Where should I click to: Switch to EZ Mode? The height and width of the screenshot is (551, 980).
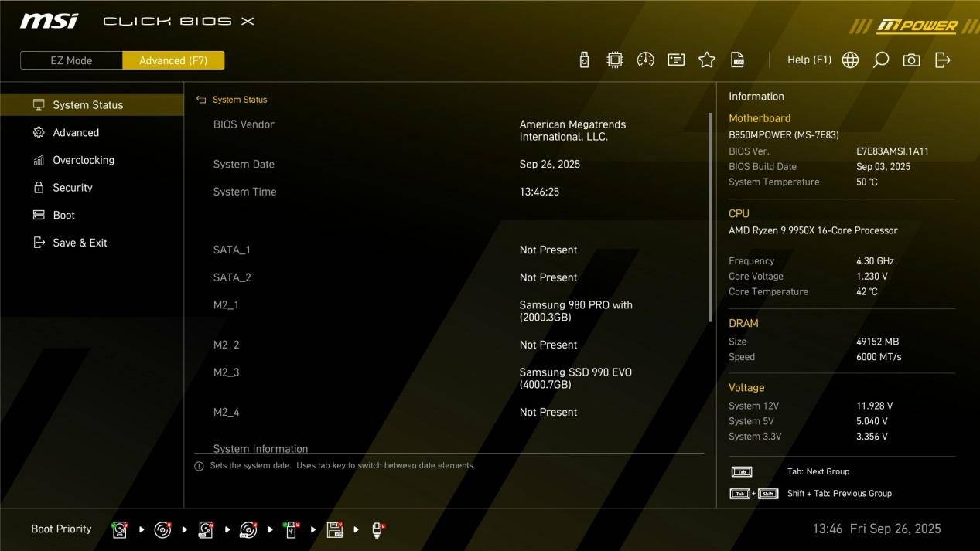click(x=71, y=60)
